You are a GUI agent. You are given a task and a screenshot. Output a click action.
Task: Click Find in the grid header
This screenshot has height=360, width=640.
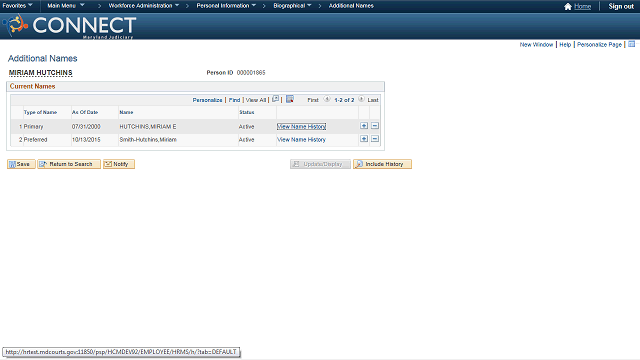(x=234, y=100)
